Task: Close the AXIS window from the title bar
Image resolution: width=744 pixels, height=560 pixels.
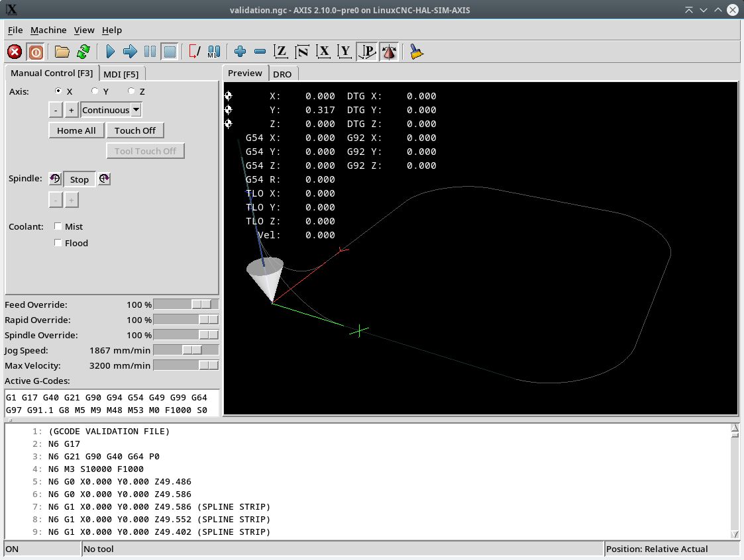Action: tap(733, 9)
